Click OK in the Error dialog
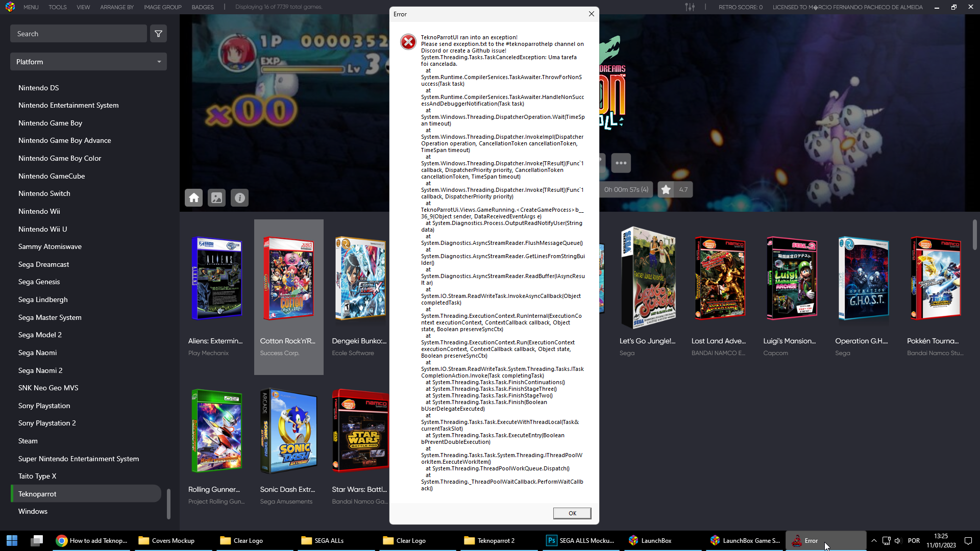 572,513
